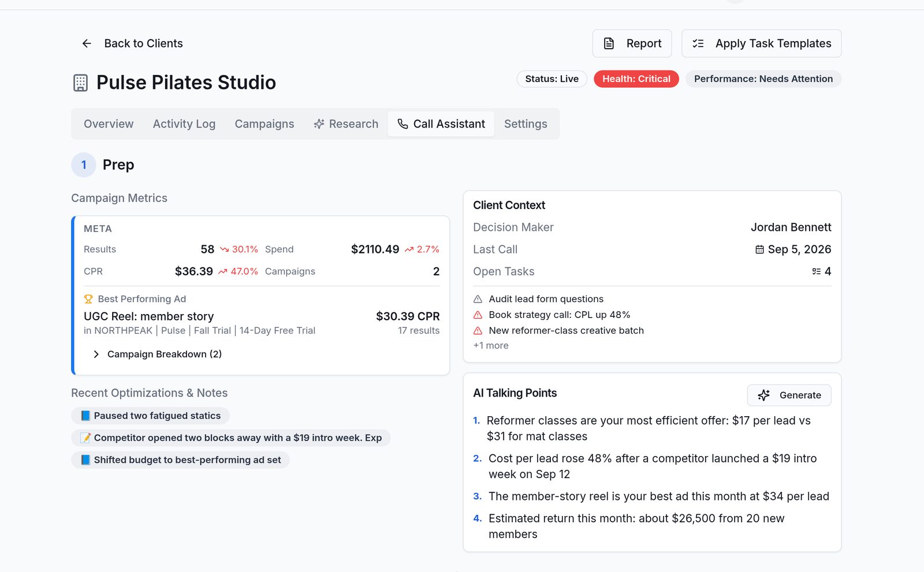The image size is (924, 572).
Task: Click the warning icon for Audit lead form questions
Action: 478,299
